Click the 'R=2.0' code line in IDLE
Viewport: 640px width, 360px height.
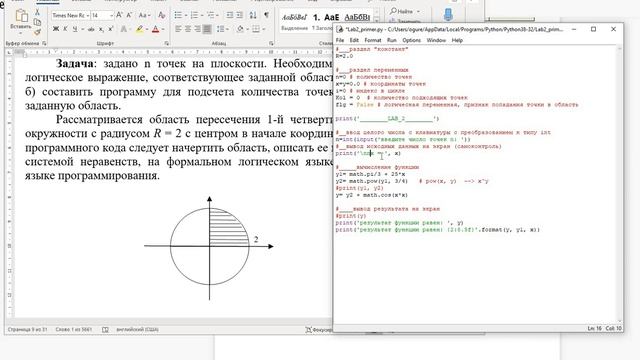344,56
